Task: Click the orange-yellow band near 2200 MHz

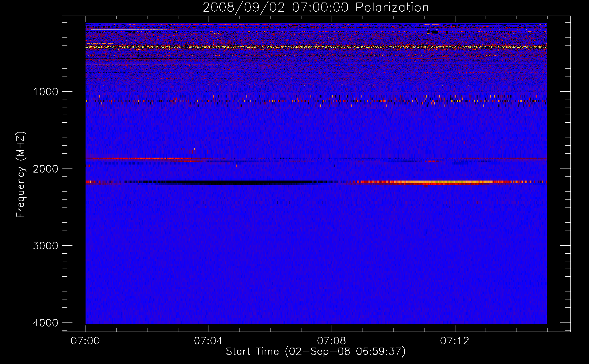Action: pos(444,182)
